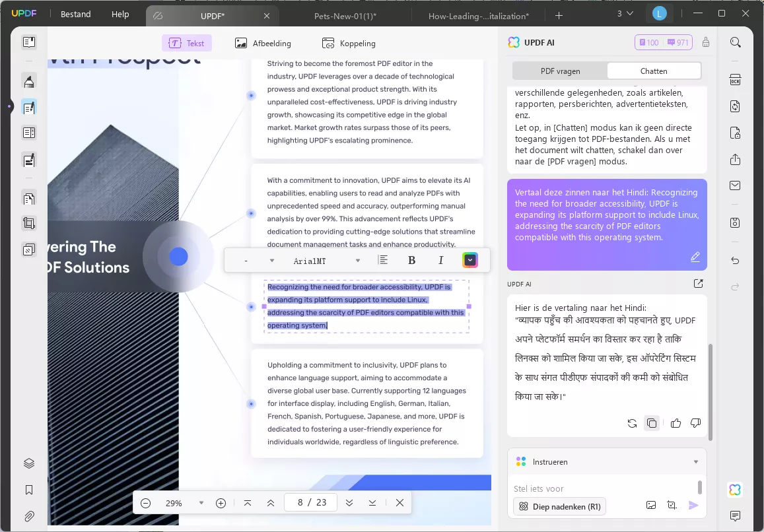Redo the last action
Viewport: 764px width, 532px height.
point(735,287)
